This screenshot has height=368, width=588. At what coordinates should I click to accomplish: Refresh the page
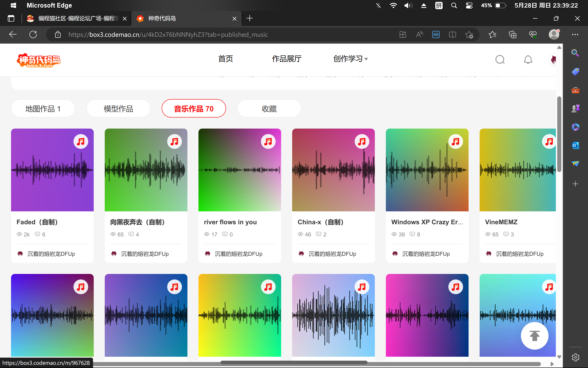(33, 34)
